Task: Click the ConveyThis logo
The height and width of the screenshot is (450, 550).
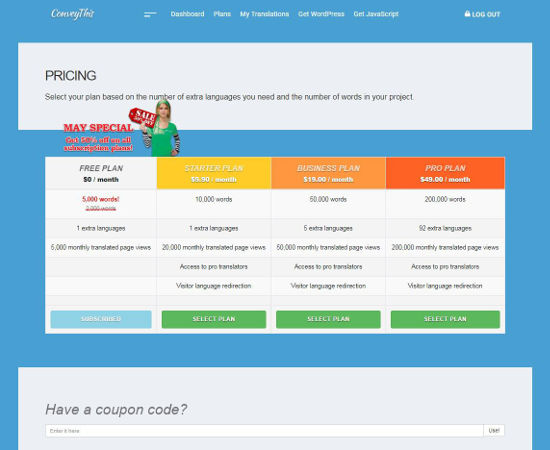Action: 73,14
